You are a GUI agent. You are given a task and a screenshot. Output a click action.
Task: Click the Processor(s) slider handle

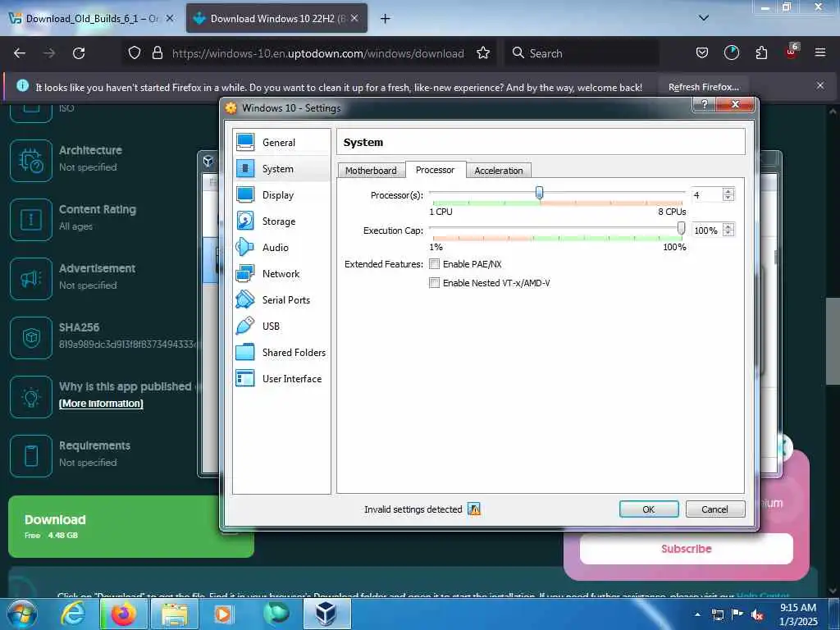(x=540, y=193)
